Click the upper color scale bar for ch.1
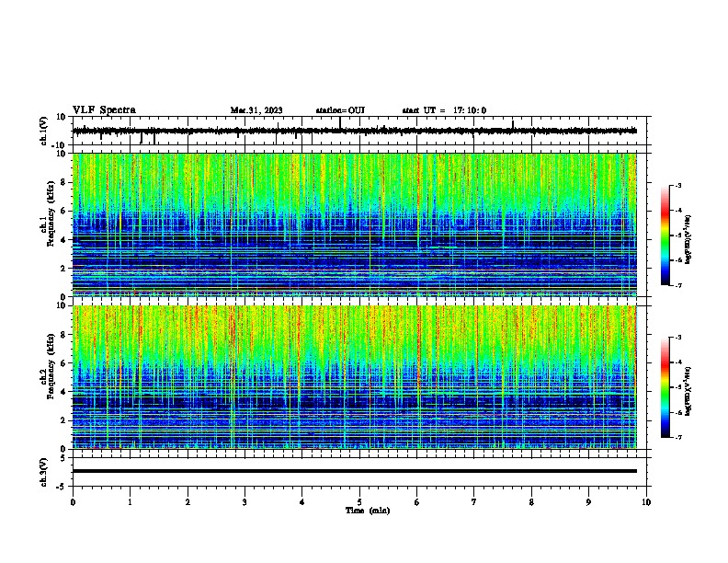The width and height of the screenshot is (728, 563). pos(665,236)
